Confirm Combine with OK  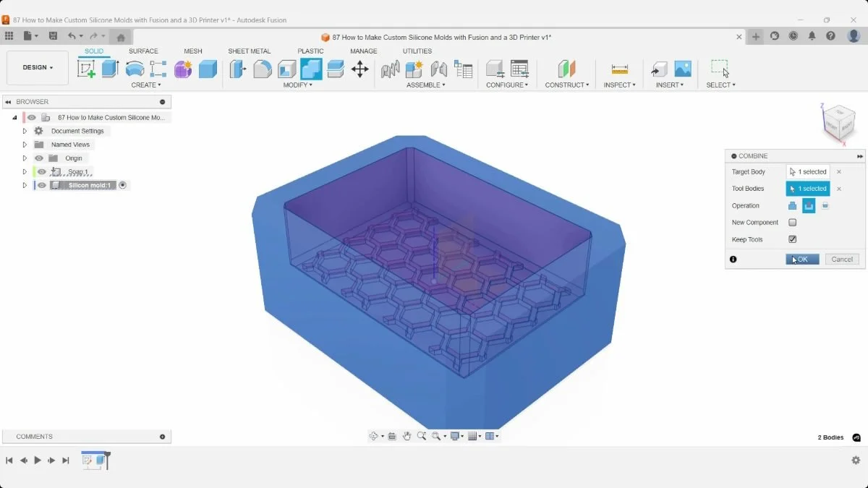(x=802, y=259)
